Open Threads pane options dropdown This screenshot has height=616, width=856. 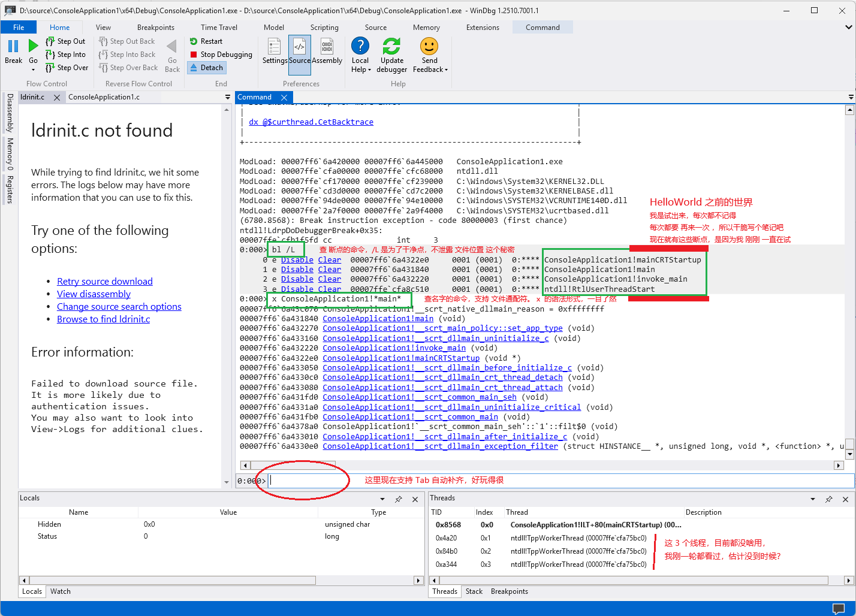(813, 499)
